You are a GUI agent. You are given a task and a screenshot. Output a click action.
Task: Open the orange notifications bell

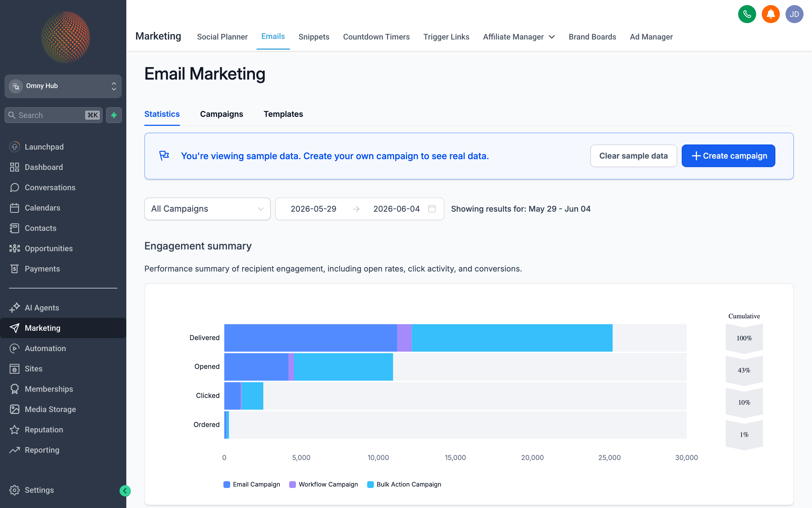click(x=771, y=14)
